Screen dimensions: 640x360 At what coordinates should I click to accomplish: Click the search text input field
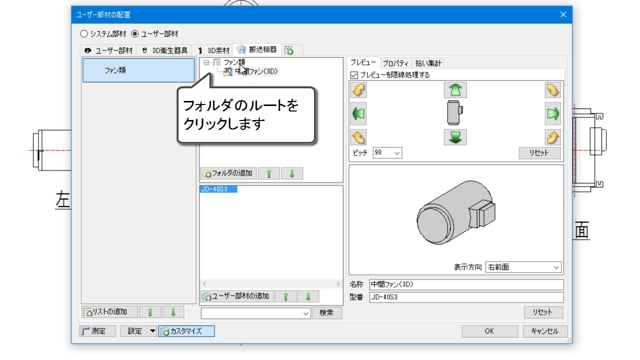(252, 313)
